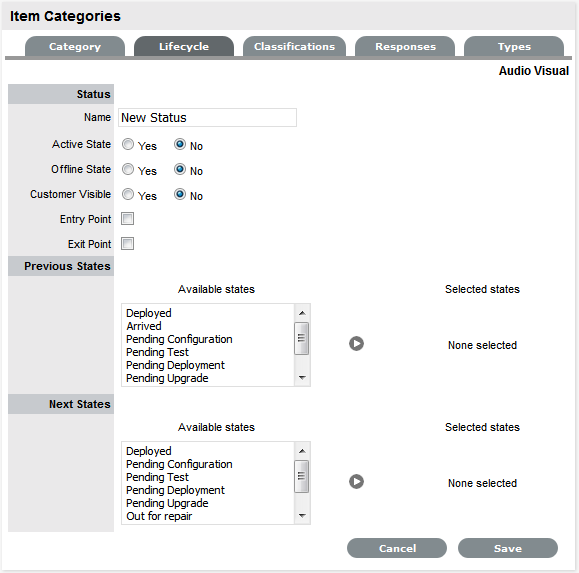Select No for Customer Visible

click(x=180, y=194)
